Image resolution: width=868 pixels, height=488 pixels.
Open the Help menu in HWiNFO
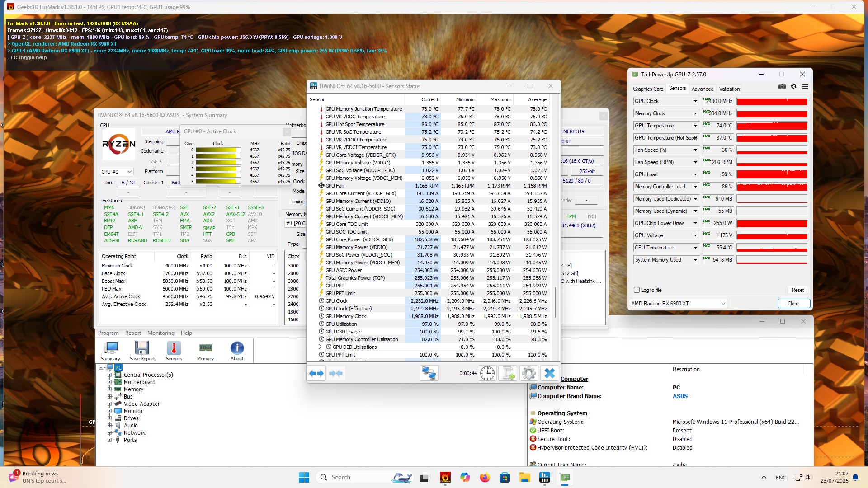(x=186, y=333)
